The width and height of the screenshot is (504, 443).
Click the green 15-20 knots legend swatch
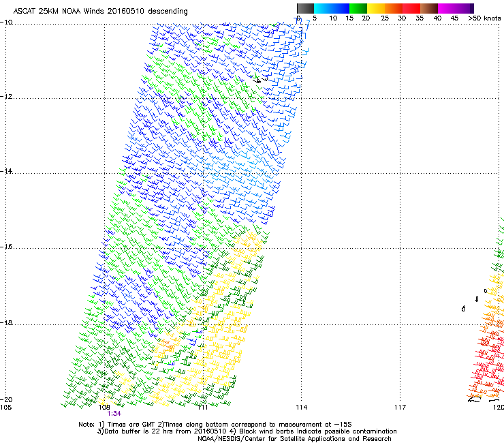pyautogui.click(x=358, y=8)
